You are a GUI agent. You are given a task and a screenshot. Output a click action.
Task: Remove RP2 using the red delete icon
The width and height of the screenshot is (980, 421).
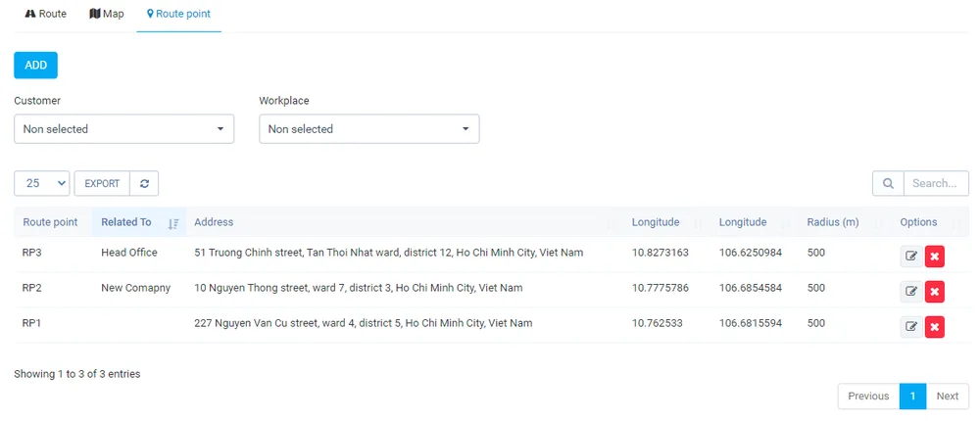(934, 291)
